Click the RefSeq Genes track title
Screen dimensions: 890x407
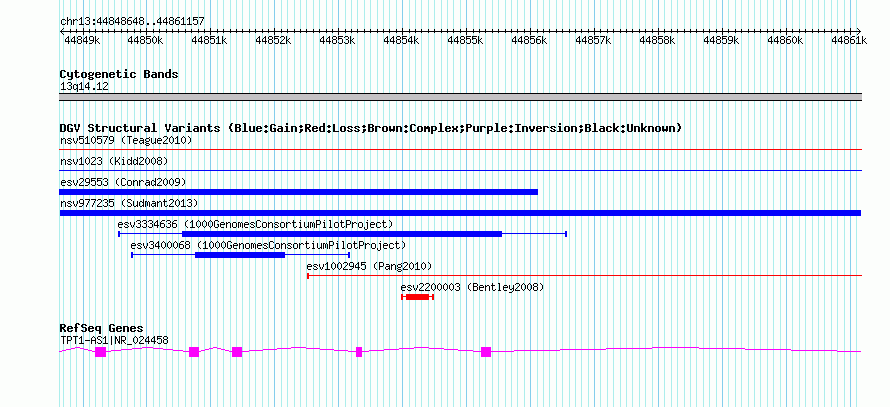point(102,329)
